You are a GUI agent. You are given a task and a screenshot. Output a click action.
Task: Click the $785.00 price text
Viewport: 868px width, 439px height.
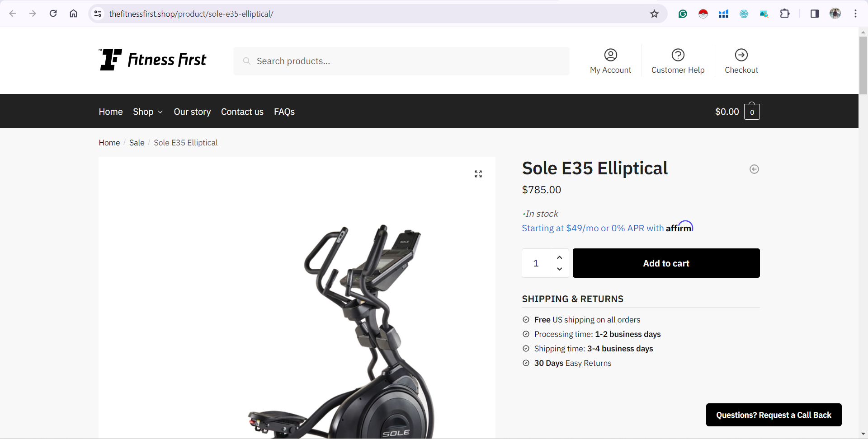pyautogui.click(x=542, y=190)
